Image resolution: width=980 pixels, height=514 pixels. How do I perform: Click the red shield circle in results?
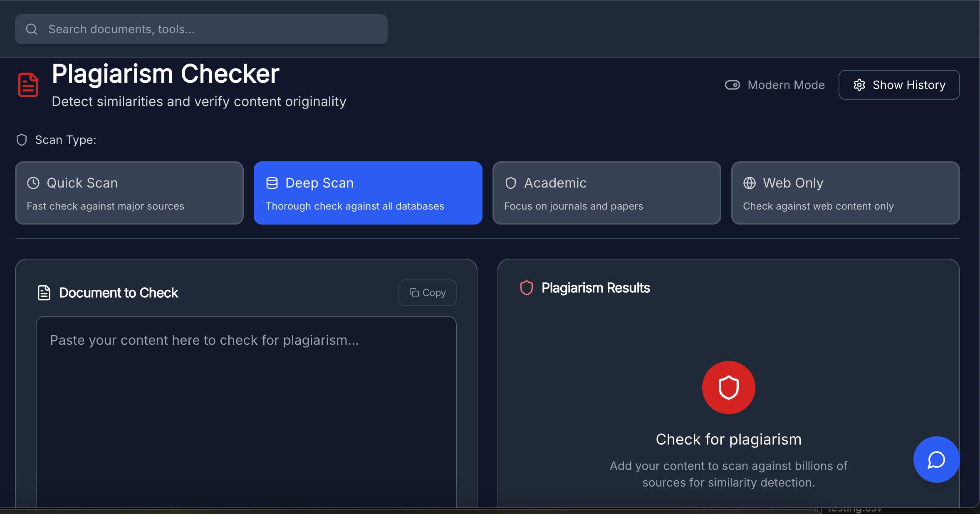click(729, 388)
